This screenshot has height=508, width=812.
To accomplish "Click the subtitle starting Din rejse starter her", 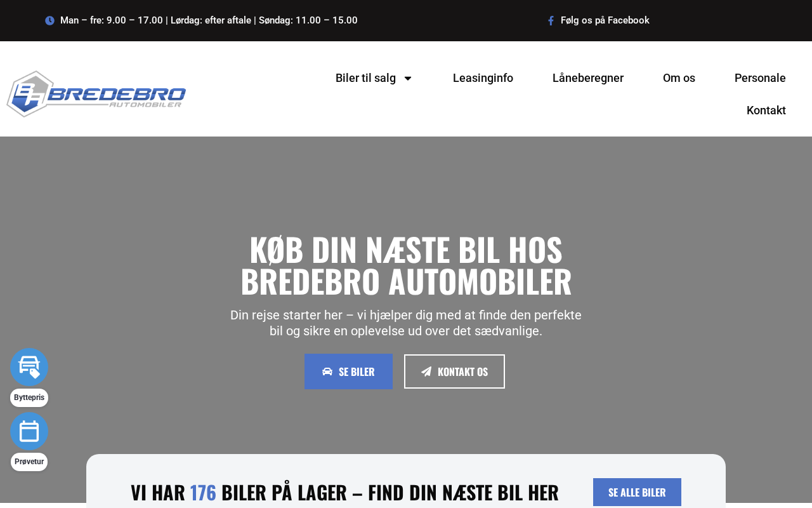I will coord(406,323).
